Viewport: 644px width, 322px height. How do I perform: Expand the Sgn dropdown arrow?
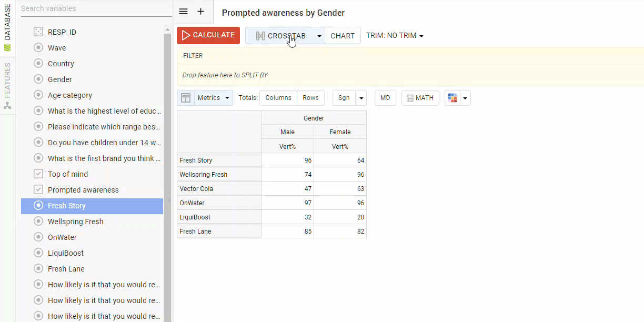point(361,98)
